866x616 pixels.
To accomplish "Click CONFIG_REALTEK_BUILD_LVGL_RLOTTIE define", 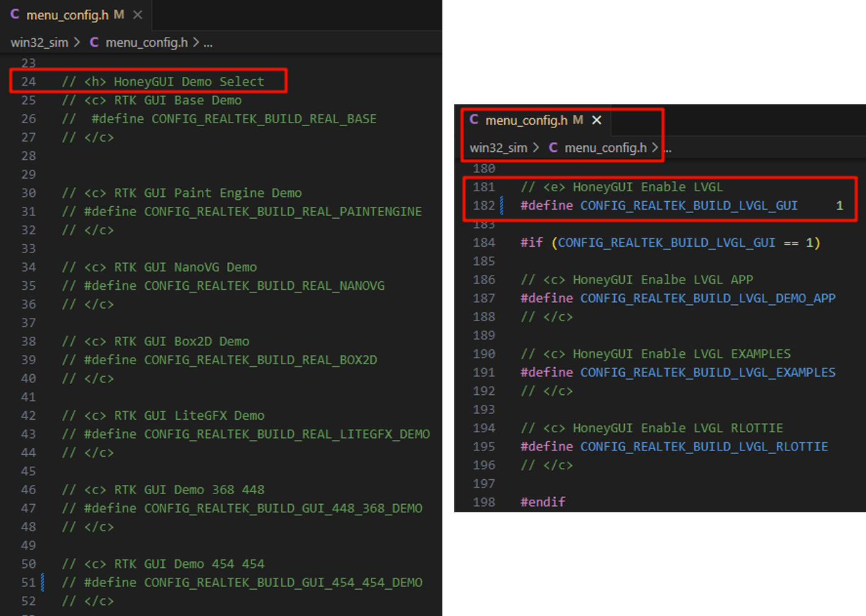I will pyautogui.click(x=674, y=447).
